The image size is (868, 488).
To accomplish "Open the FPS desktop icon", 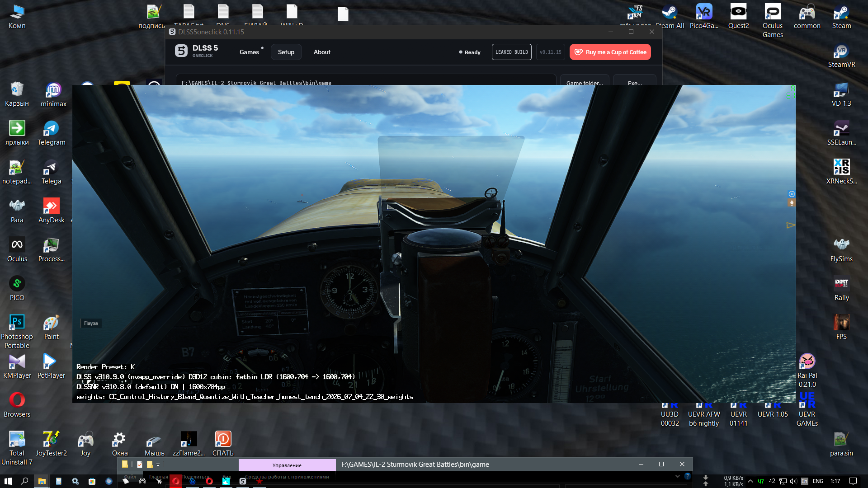I will point(841,328).
